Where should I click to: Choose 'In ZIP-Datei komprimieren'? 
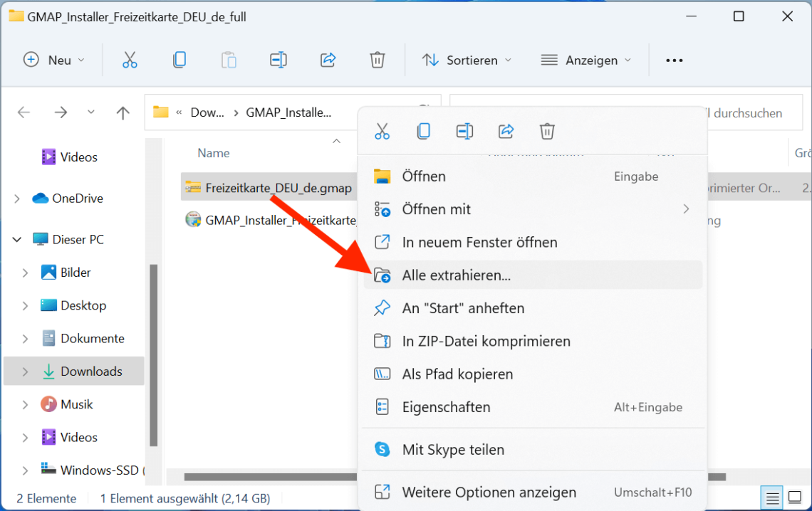point(484,341)
